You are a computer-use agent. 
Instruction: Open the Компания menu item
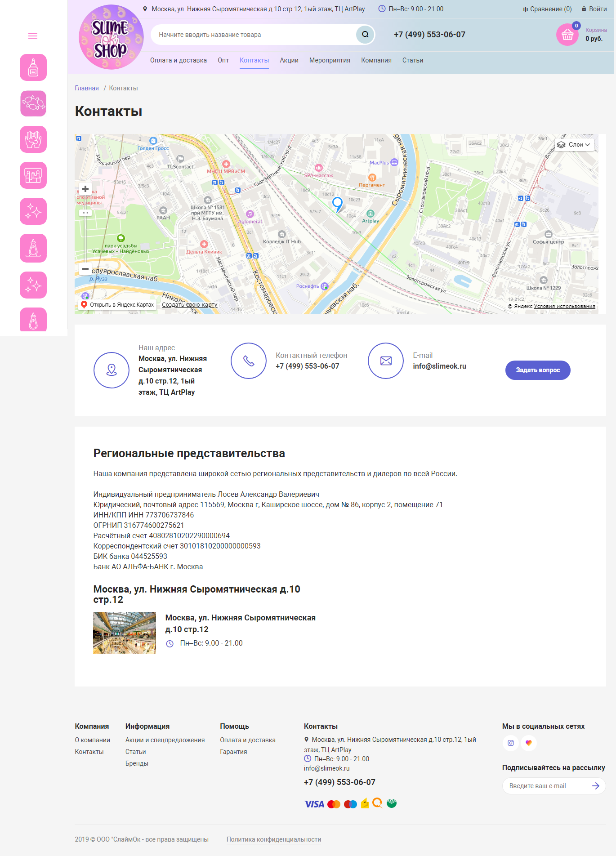tap(376, 60)
